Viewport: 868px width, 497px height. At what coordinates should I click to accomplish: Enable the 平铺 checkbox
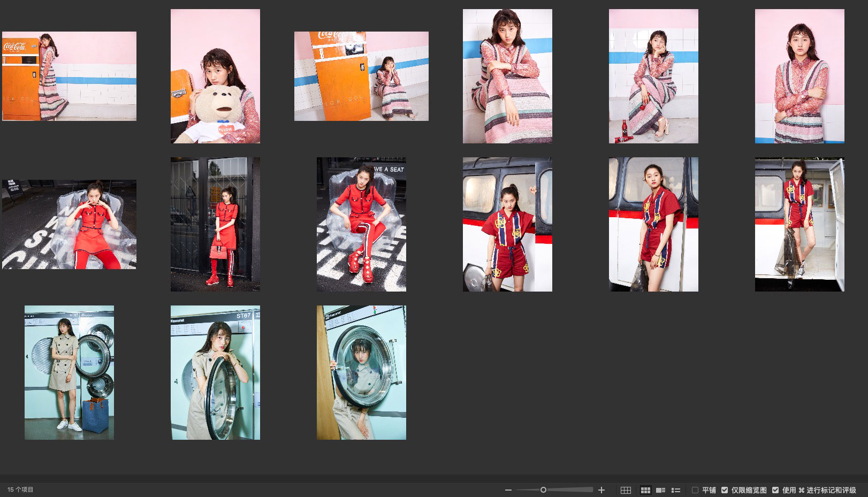coord(695,490)
